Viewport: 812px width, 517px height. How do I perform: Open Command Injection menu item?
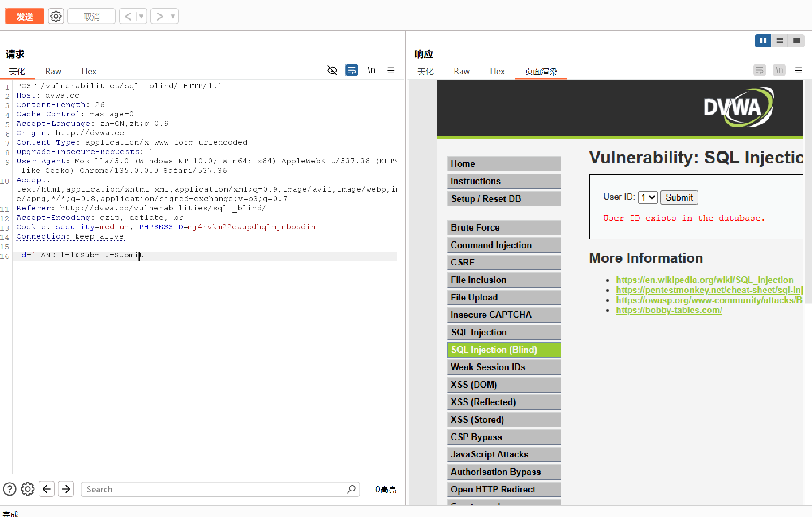point(504,245)
